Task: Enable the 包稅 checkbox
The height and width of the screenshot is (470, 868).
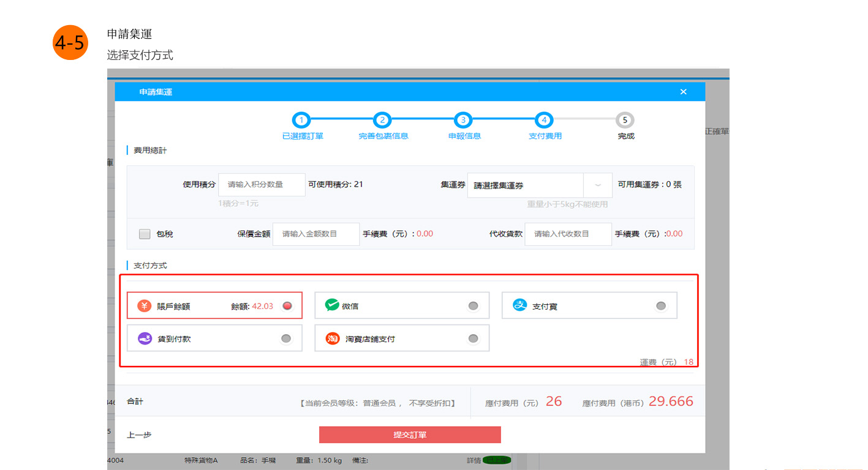Action: click(145, 234)
